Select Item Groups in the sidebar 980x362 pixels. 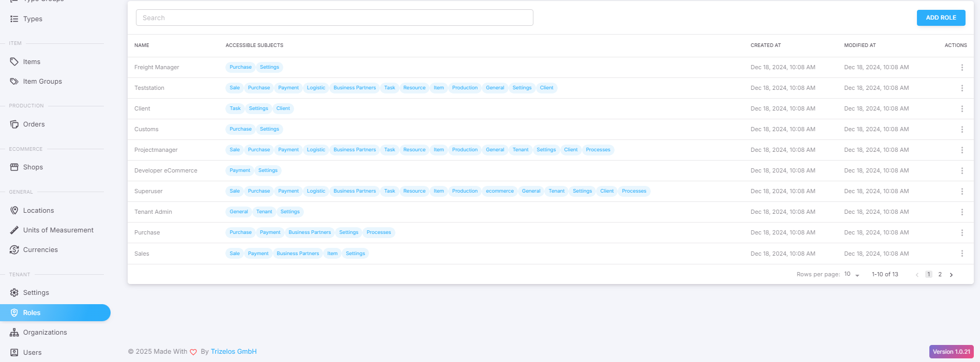(42, 82)
